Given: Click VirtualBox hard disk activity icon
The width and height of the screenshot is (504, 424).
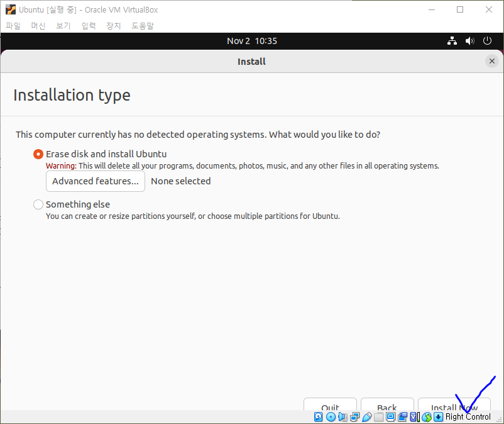Looking at the screenshot, I should [x=318, y=417].
